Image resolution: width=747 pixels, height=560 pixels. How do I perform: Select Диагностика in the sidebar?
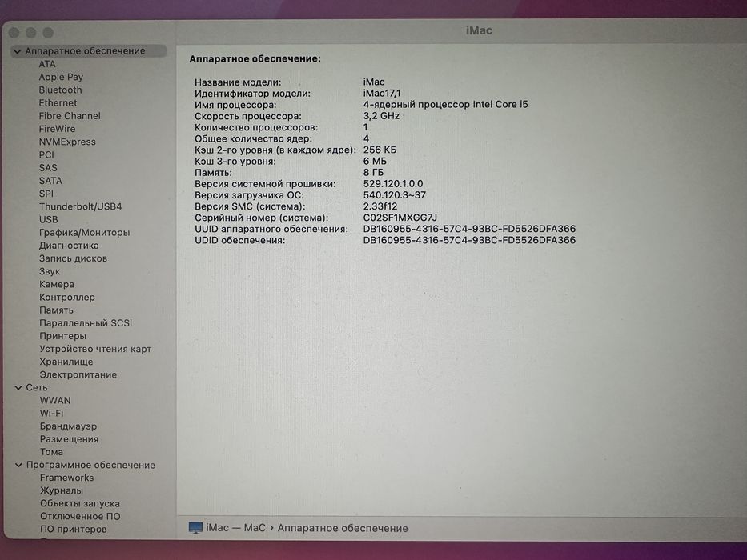tap(69, 246)
